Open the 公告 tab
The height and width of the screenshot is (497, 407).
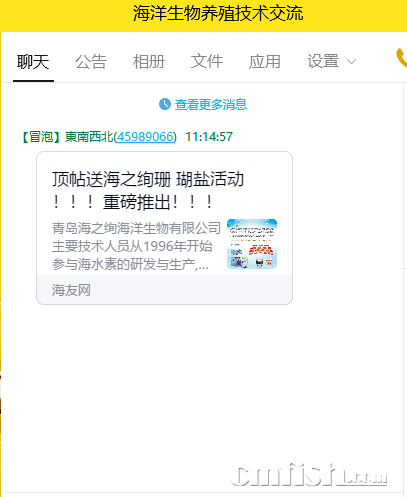[x=91, y=62]
